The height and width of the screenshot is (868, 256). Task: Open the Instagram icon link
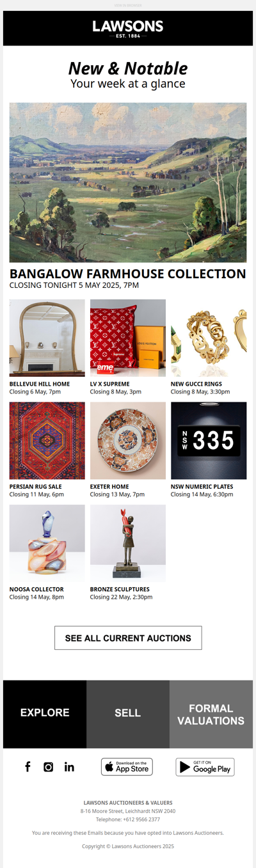pyautogui.click(x=48, y=767)
